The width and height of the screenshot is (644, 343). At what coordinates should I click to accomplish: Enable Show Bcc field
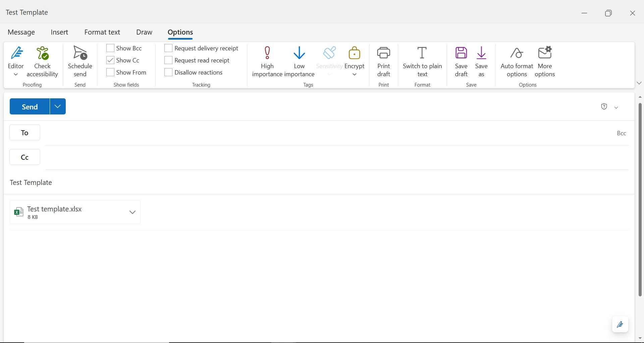tap(110, 48)
